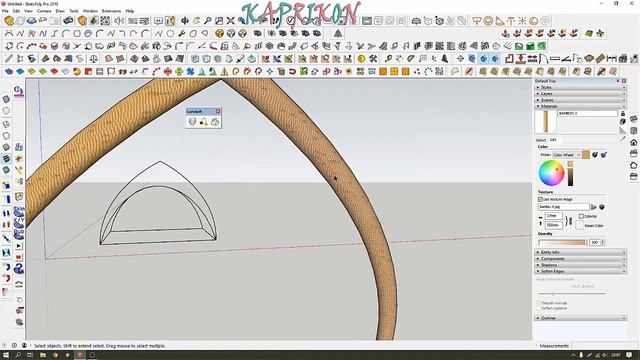Switch to the Edit materials tab
Viewport: 640px width, 360px height.
click(x=553, y=140)
